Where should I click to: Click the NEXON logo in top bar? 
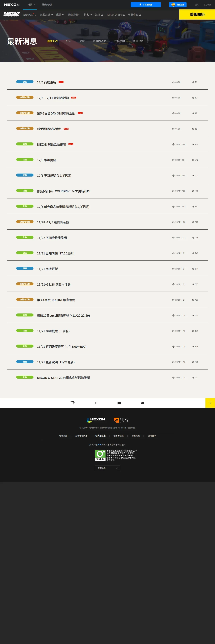[12, 5]
